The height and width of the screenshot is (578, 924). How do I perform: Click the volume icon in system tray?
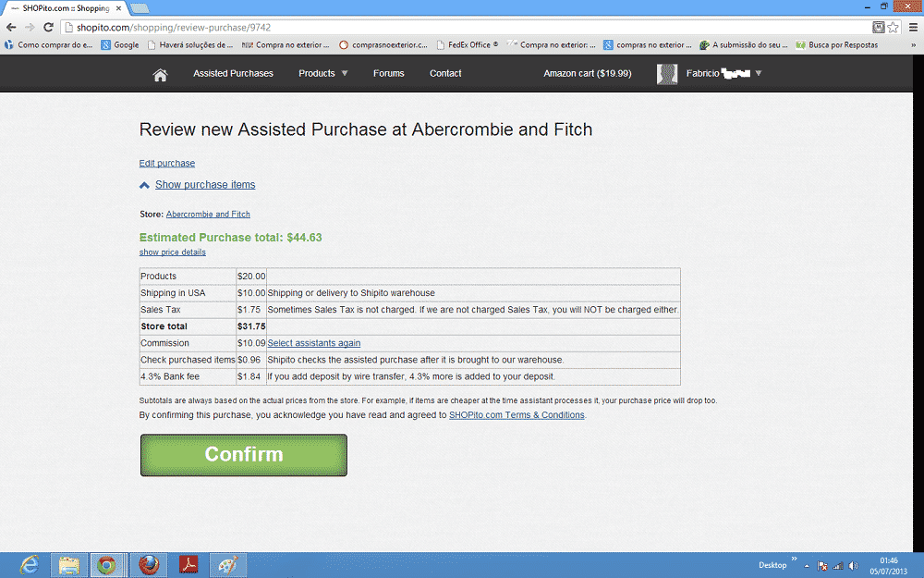coord(853,565)
